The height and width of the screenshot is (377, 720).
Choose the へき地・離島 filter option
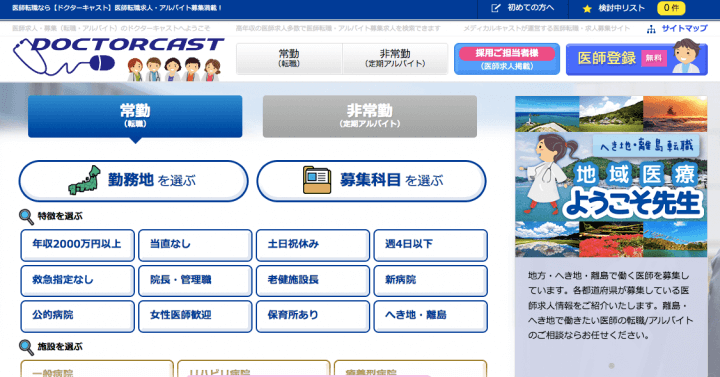click(431, 316)
